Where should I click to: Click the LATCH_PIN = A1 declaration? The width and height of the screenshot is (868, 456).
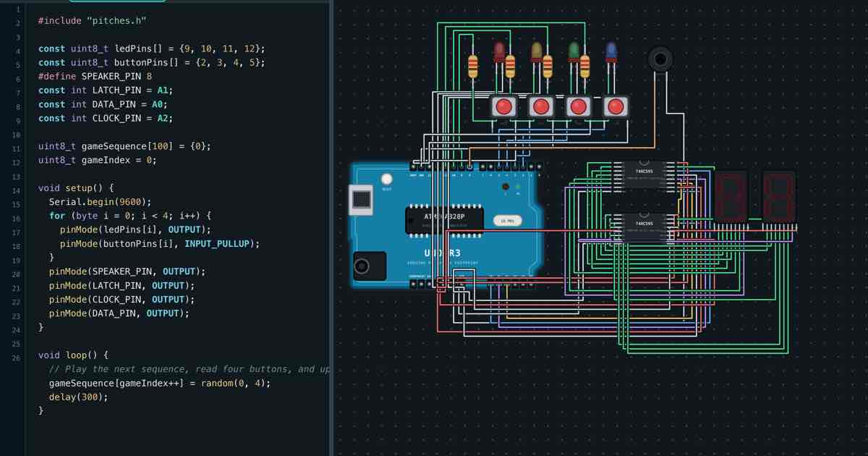tap(106, 90)
